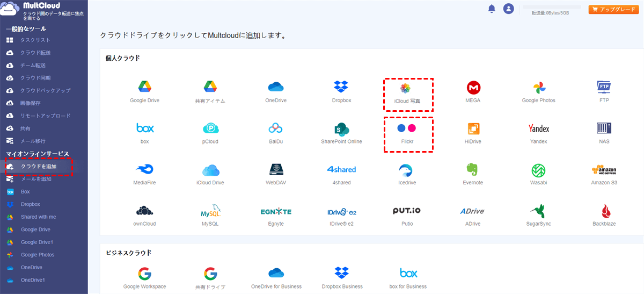
Task: Add box for Business cloud
Action: point(408,273)
